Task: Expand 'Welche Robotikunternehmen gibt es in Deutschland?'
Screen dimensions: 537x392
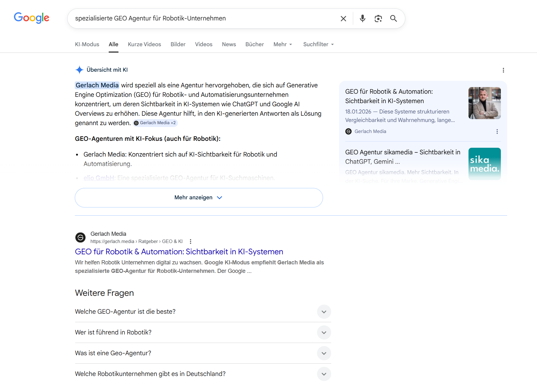Action: click(324, 374)
